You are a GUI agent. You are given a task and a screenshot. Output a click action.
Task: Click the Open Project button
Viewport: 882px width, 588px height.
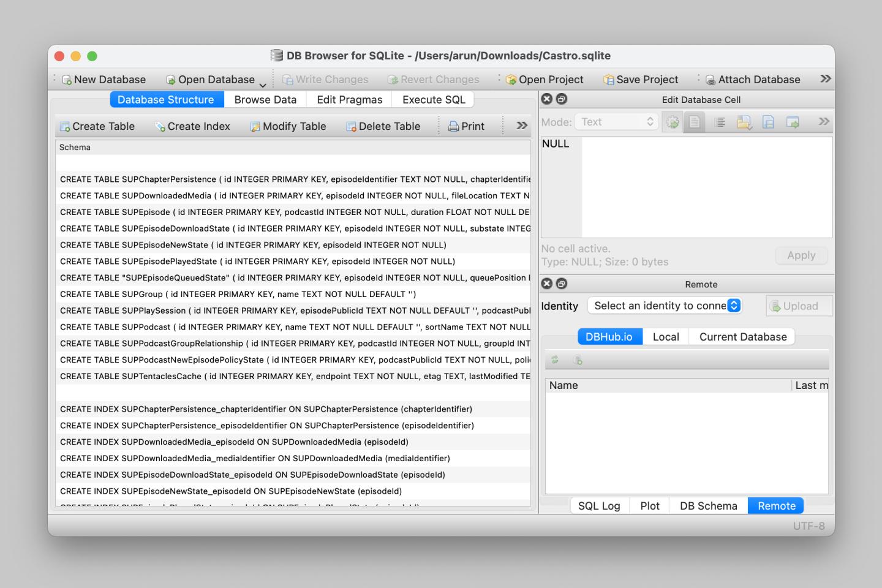pyautogui.click(x=544, y=80)
